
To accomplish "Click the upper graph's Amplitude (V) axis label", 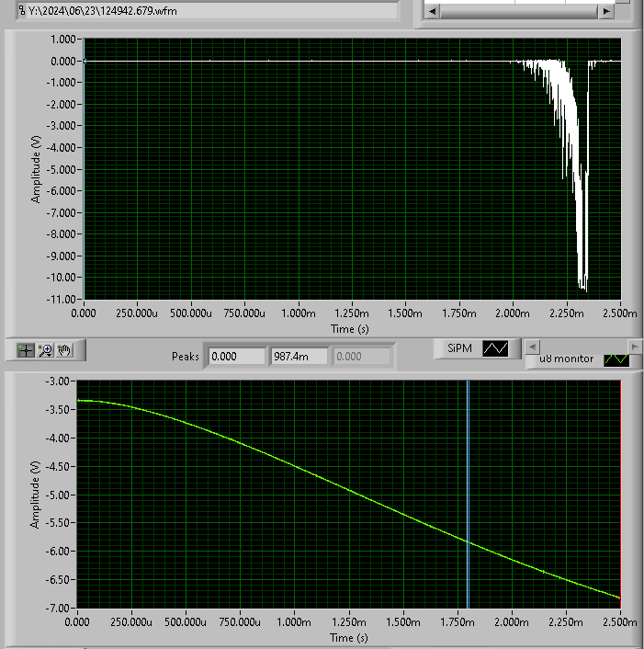I will [x=36, y=169].
